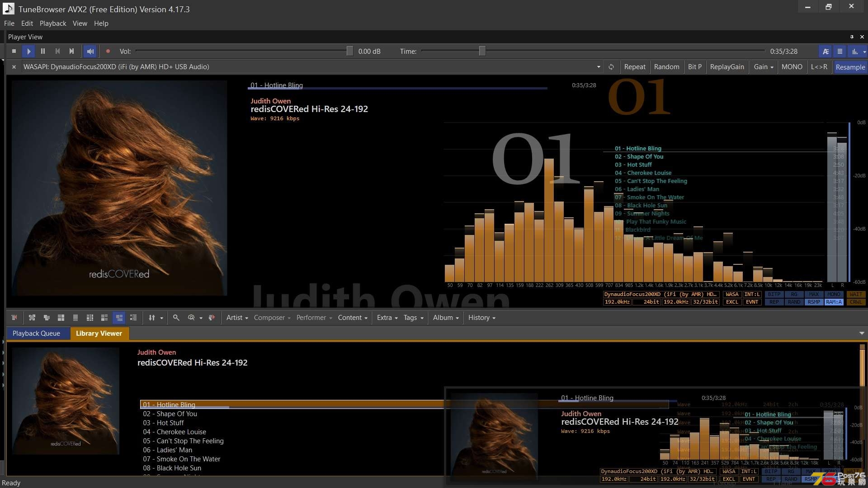
Task: Click the X icon beside the WASAPI device
Action: tap(14, 67)
